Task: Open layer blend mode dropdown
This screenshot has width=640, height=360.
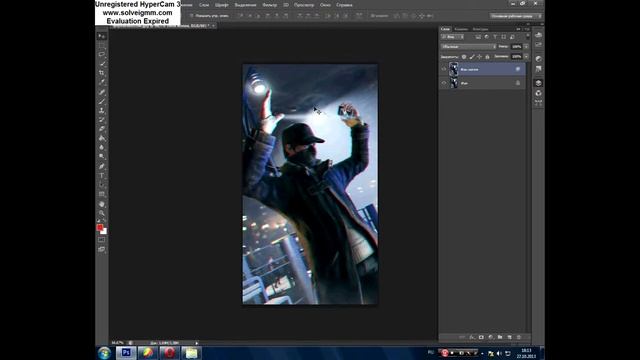Action: click(468, 47)
